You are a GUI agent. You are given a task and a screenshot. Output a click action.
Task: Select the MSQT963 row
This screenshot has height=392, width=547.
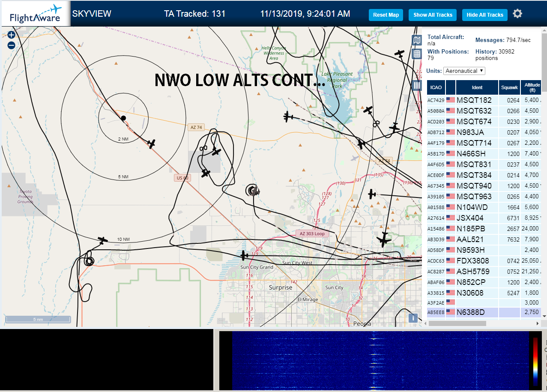484,197
